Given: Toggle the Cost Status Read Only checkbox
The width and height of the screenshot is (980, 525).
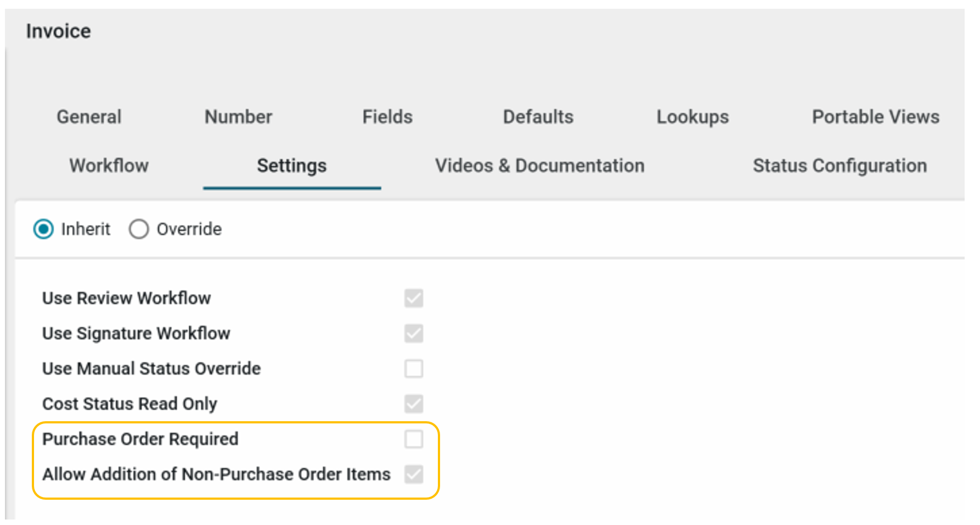Looking at the screenshot, I should coord(414,404).
